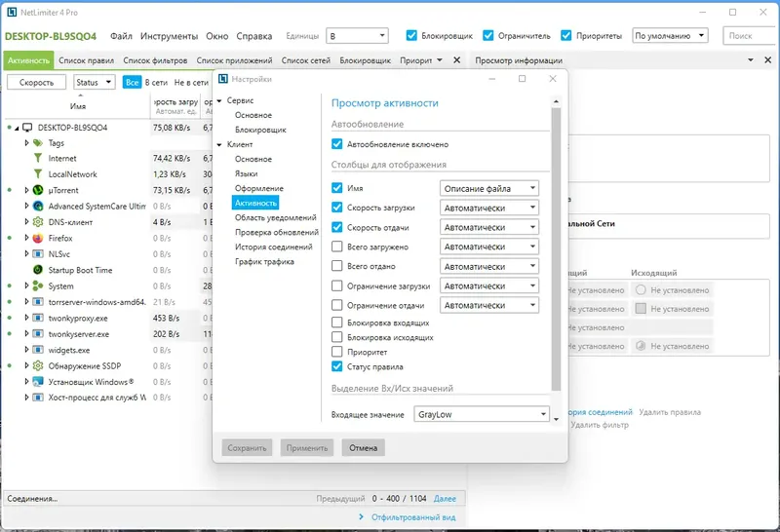Open the Инструменты menu
Image resolution: width=780 pixels, height=532 pixels.
coord(169,36)
